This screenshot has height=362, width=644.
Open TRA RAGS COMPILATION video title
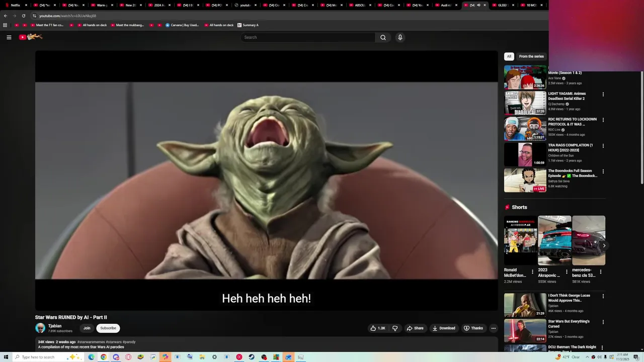(x=571, y=148)
